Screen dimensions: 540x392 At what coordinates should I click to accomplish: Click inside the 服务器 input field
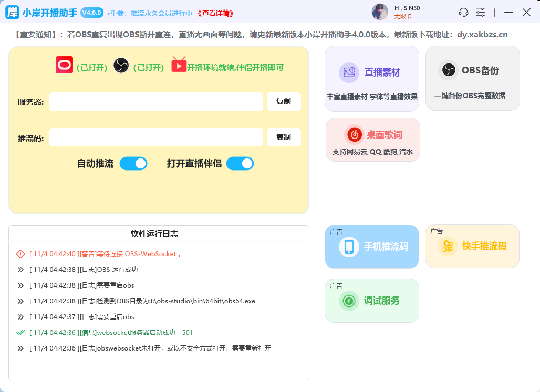156,102
